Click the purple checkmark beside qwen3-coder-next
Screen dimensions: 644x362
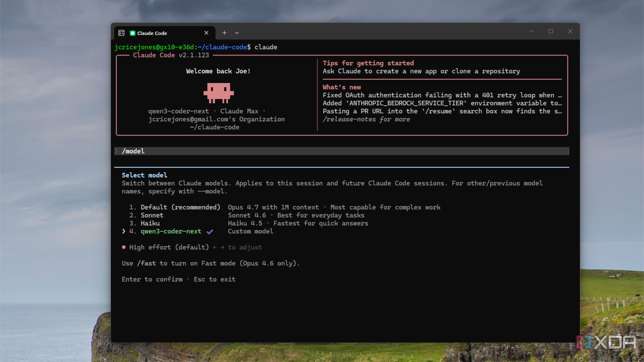point(210,231)
